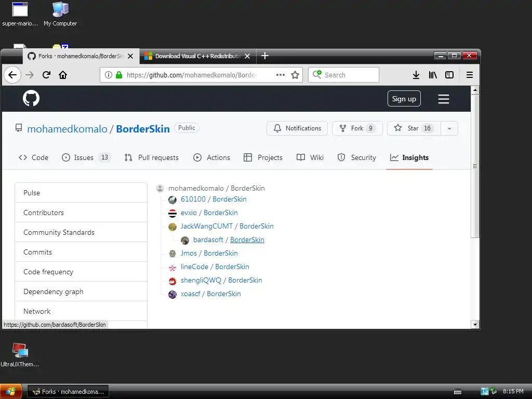This screenshot has width=532, height=399.
Task: Open Commits in Insights sidebar
Action: tap(81, 252)
